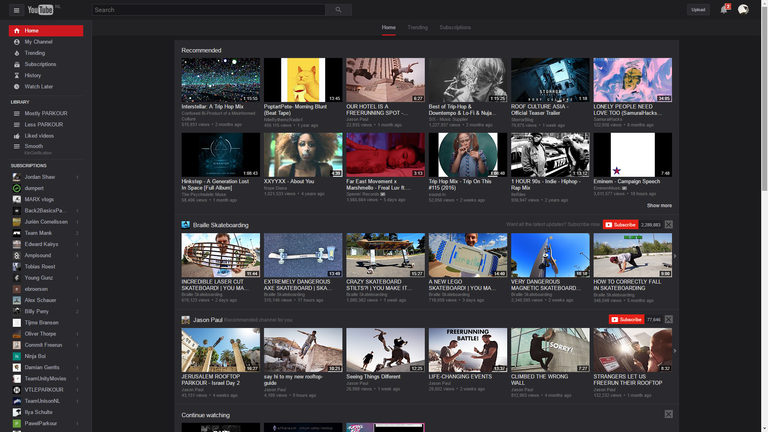The width and height of the screenshot is (768, 432).
Task: Open the notifications bell
Action: 724,9
